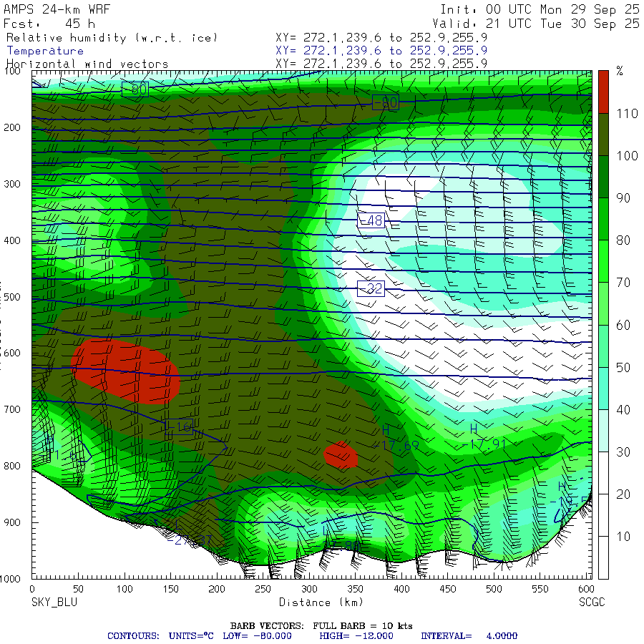Click the 40–50% turquoise legend segment
Viewport: 644px width, 644px height.
tap(603, 388)
